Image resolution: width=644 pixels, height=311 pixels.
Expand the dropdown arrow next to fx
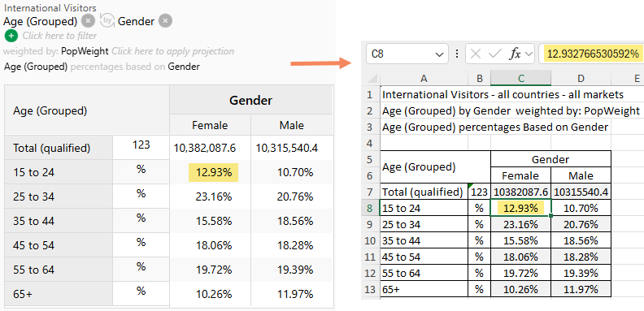click(529, 54)
